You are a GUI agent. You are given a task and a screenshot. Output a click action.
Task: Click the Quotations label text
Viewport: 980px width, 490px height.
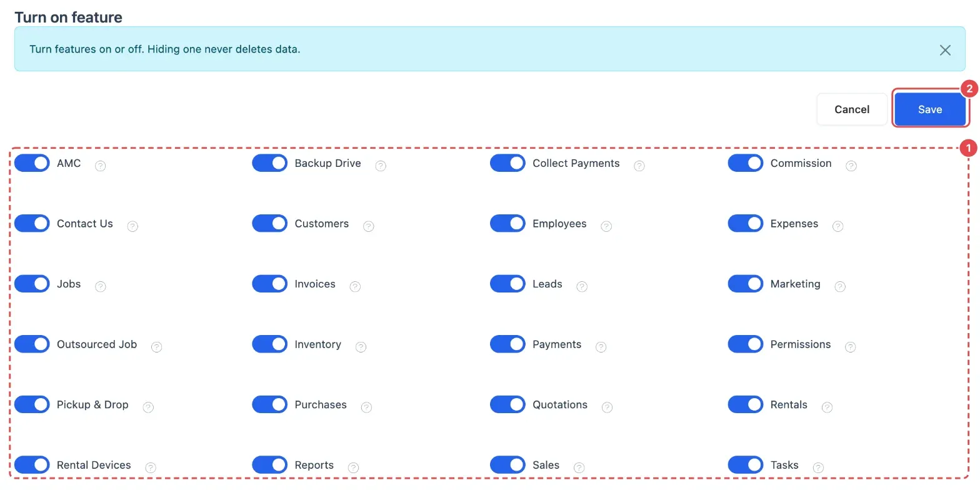[x=560, y=405]
